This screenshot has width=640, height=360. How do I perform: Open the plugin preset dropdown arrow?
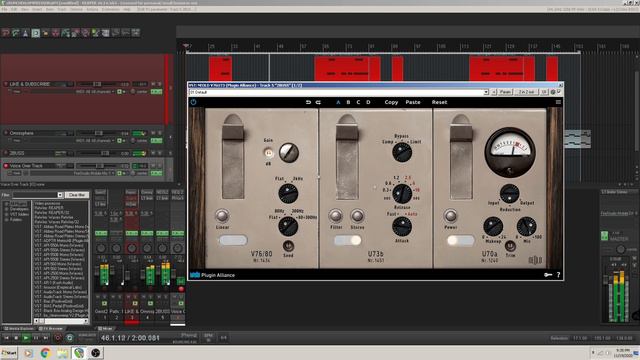(486, 92)
